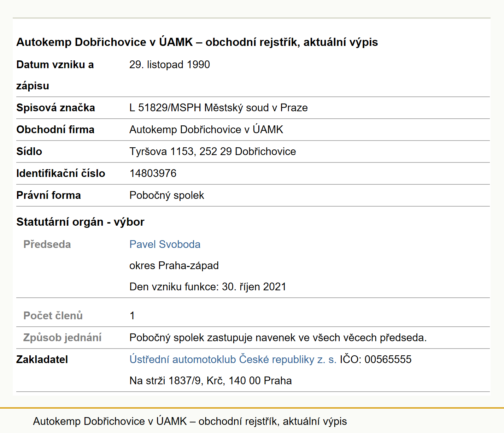Select member count value '1'
504x433 pixels.
pos(132,316)
